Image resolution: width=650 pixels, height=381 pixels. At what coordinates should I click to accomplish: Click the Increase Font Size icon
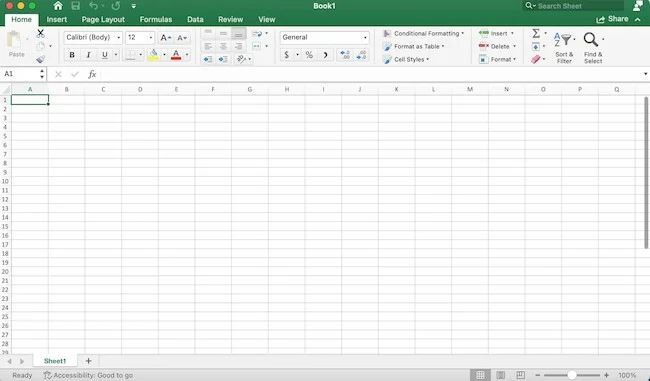165,38
